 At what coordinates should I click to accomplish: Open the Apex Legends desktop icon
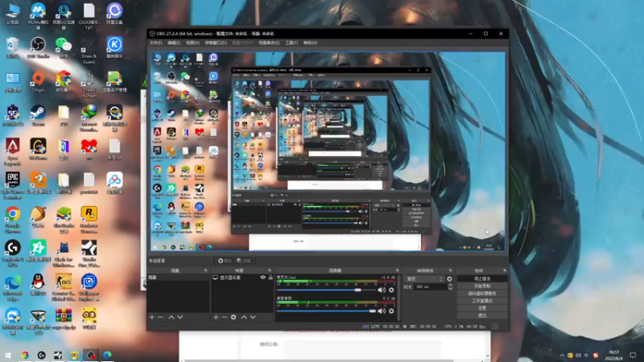[x=13, y=152]
